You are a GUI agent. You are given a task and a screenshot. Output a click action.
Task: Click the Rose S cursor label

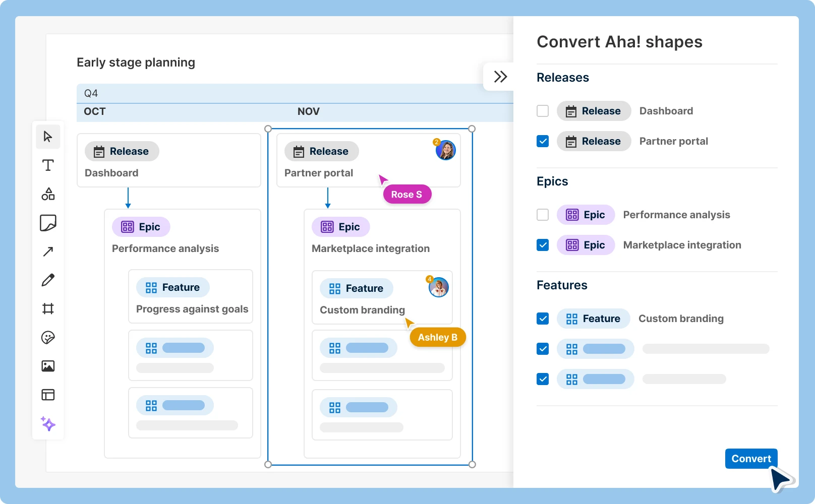[407, 194]
